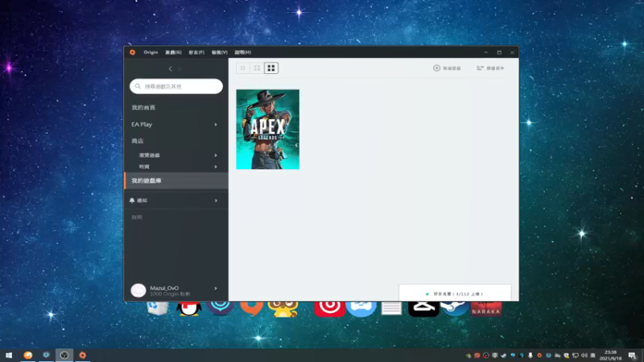Open the library filter dropdown
This screenshot has height=362, width=644.
point(490,68)
